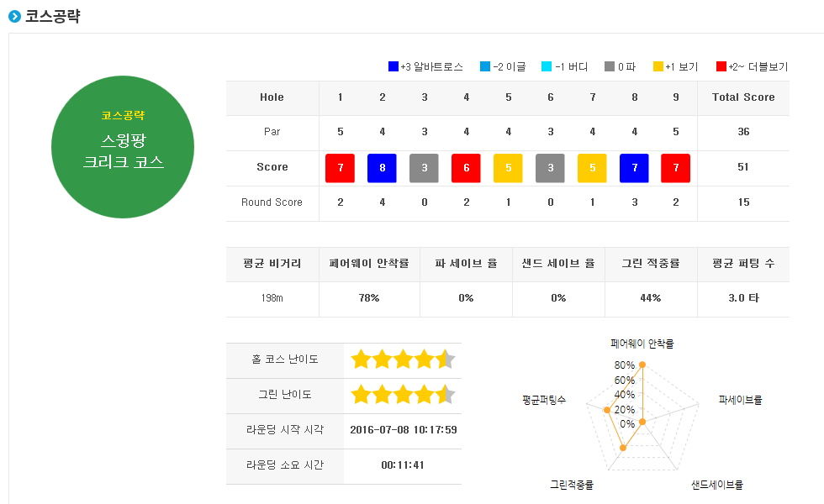Select hole 2 blue score box 8
The width and height of the screenshot is (824, 504).
point(382,168)
